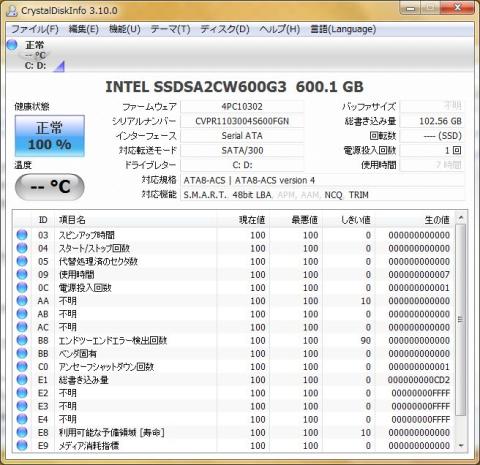Click the 項目名 column header
The height and width of the screenshot is (465, 480).
[x=135, y=220]
